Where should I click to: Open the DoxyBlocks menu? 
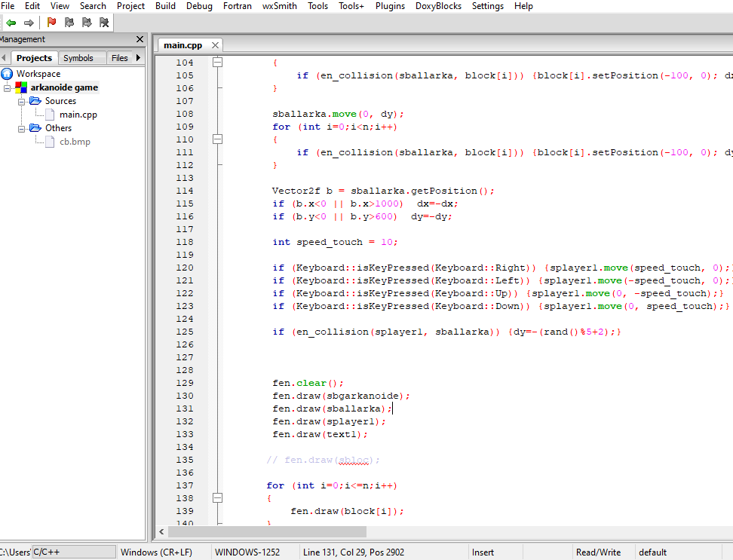tap(438, 6)
